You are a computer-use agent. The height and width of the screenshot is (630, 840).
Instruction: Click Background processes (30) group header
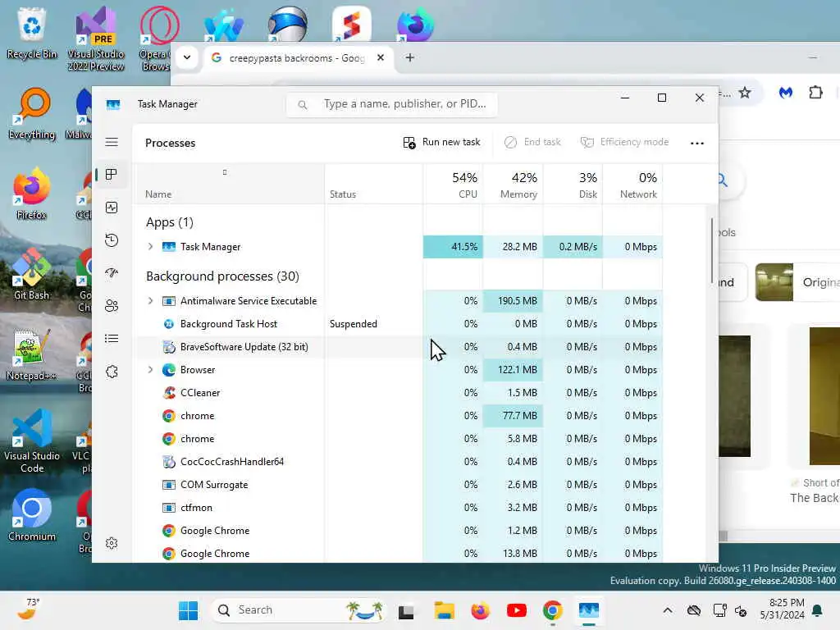222,276
